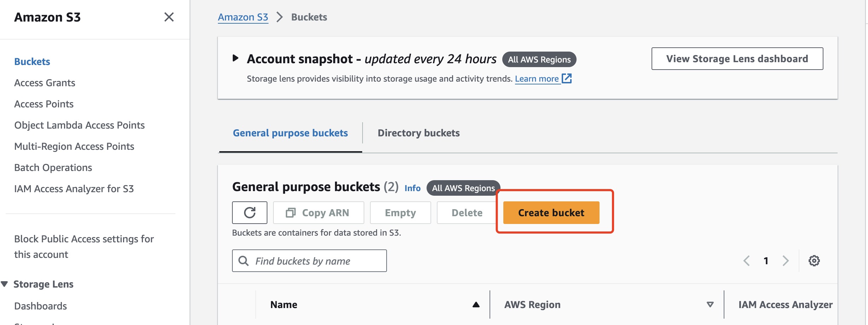868x325 pixels.
Task: Click the Name column header
Action: point(284,305)
